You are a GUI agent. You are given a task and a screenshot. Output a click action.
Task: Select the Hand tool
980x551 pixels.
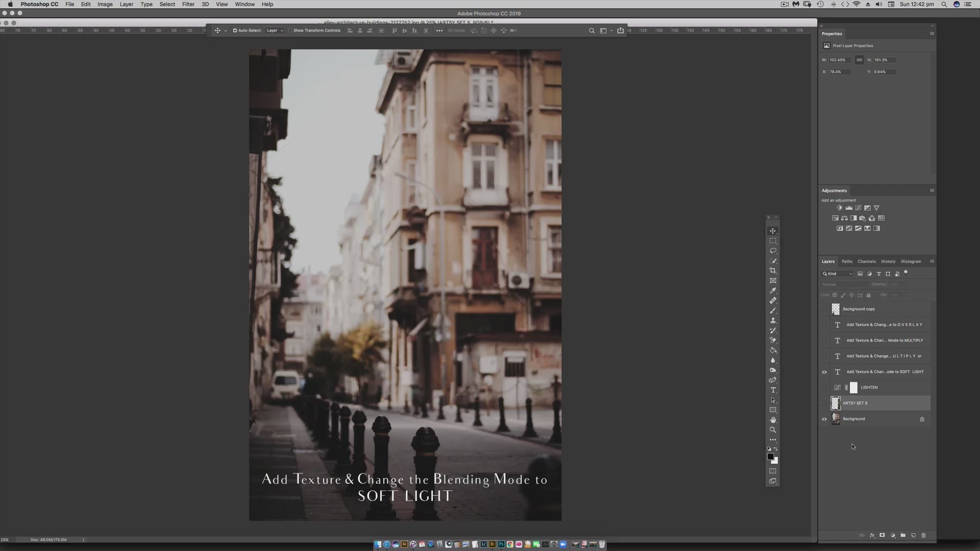pyautogui.click(x=773, y=420)
